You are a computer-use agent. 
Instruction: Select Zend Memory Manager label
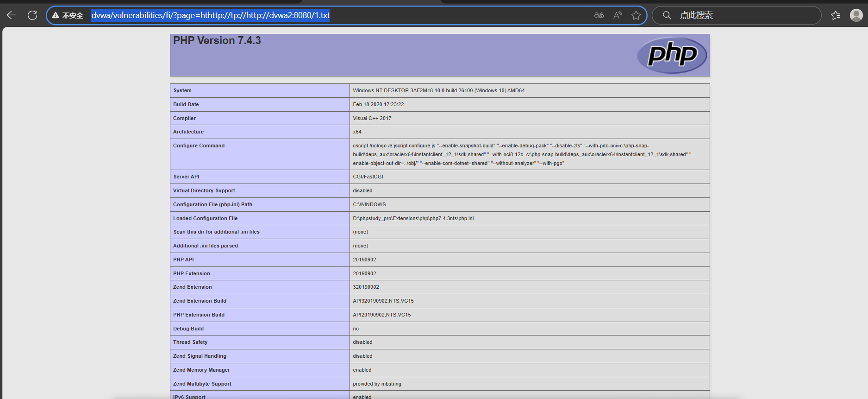[201, 370]
